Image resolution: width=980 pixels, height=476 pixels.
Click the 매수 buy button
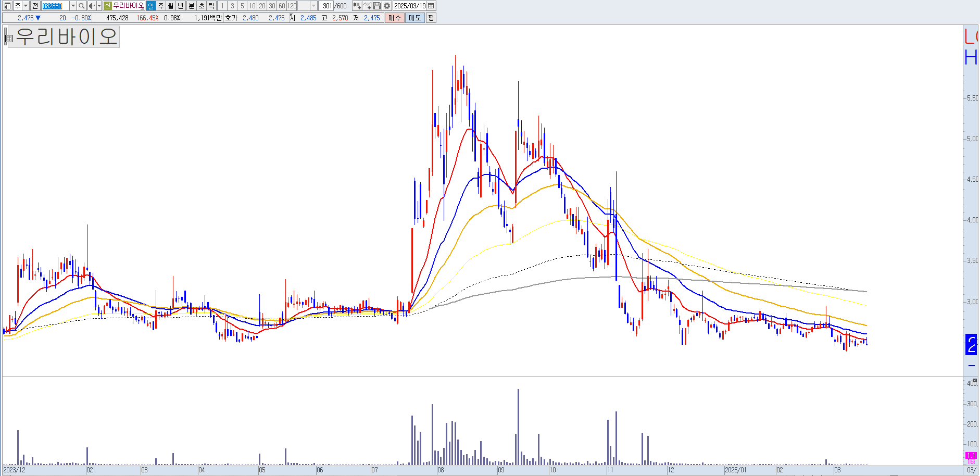[x=395, y=18]
